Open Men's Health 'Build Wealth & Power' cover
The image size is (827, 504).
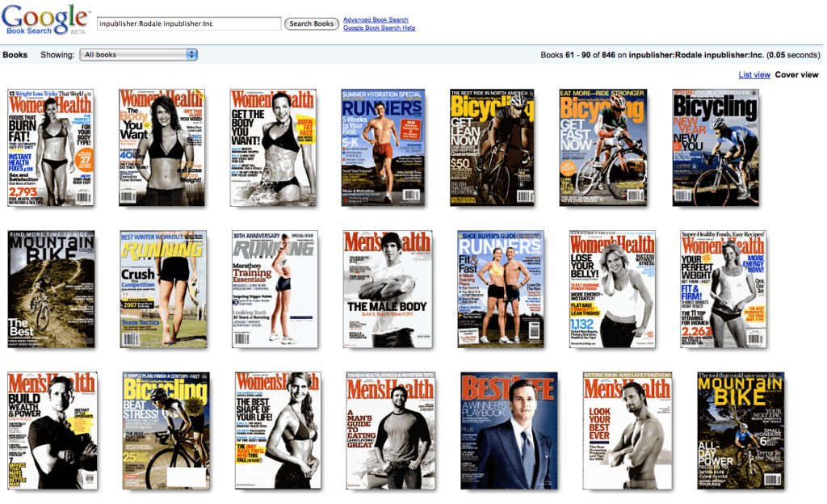52,430
